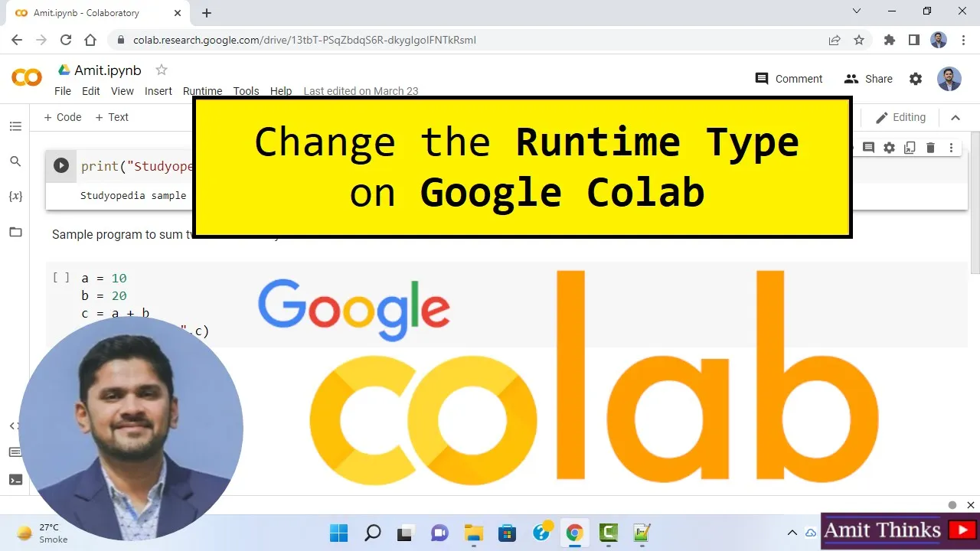Screen dimensions: 980x551
Task: Star the Amit.ipynb notebook
Action: (162, 70)
